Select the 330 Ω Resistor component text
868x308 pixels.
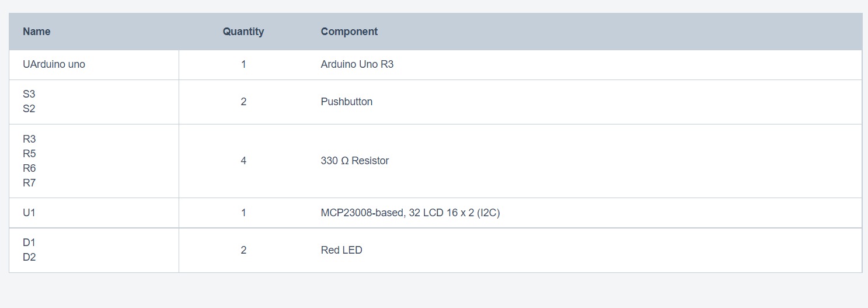(355, 161)
